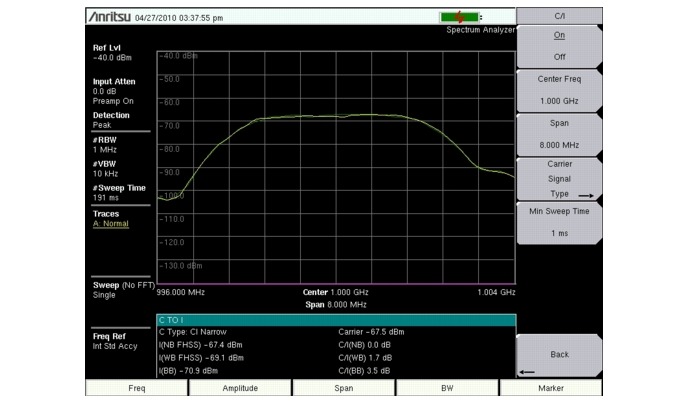This screenshot has height=406, width=689.
Task: Click the Carrier -67.5 dBm reading
Action: tap(371, 332)
